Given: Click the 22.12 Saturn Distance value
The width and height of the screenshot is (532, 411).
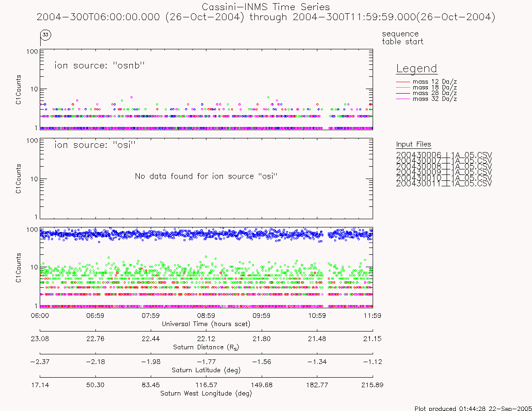Looking at the screenshot, I should coord(206,339).
